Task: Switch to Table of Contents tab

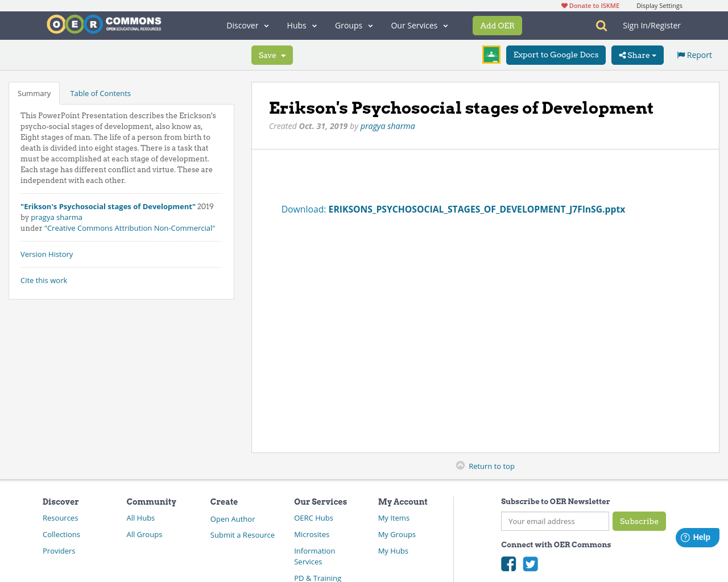Action: (x=100, y=93)
